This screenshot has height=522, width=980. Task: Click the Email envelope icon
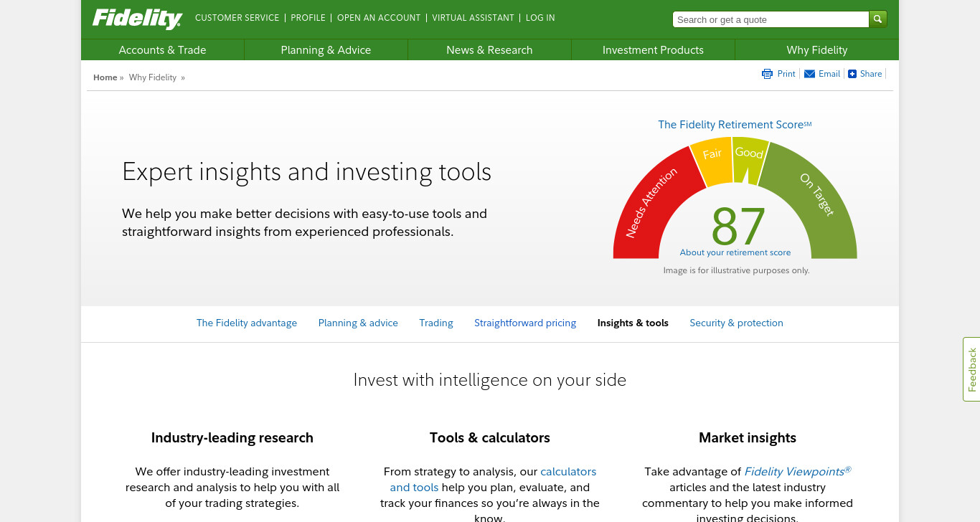[809, 74]
